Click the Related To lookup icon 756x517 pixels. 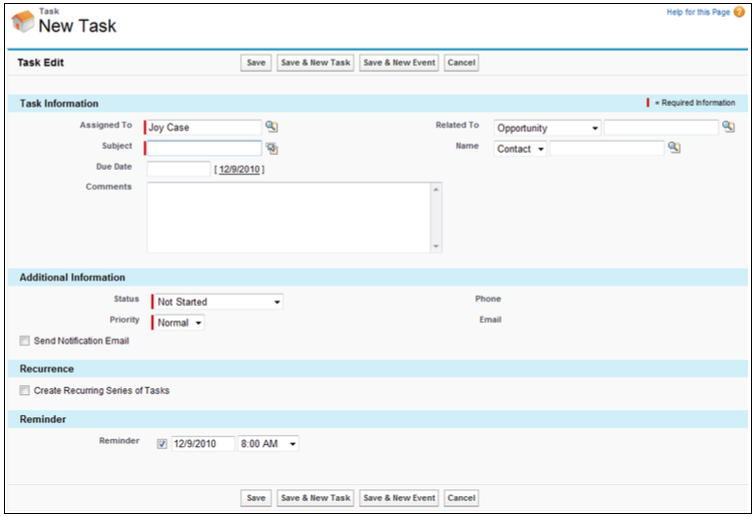[x=727, y=127]
